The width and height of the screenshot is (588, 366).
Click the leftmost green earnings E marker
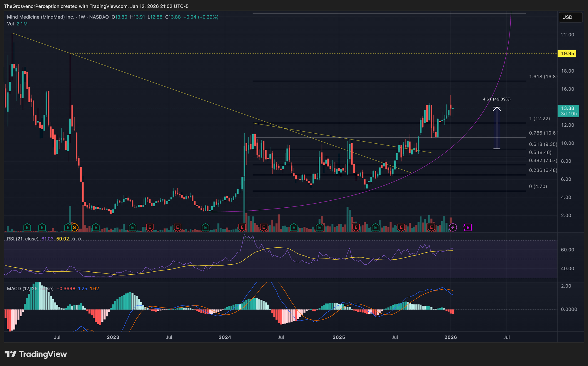(x=27, y=227)
